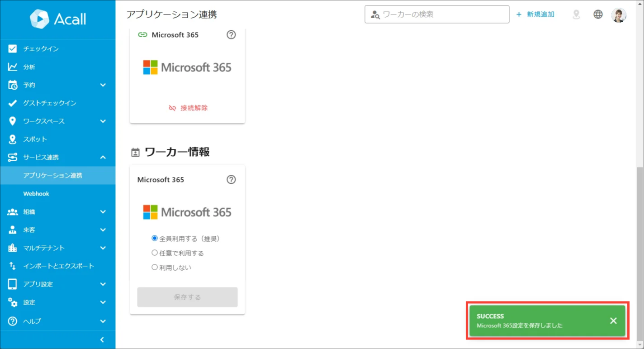Click the 新規追加 button
This screenshot has height=349, width=644.
coord(535,14)
